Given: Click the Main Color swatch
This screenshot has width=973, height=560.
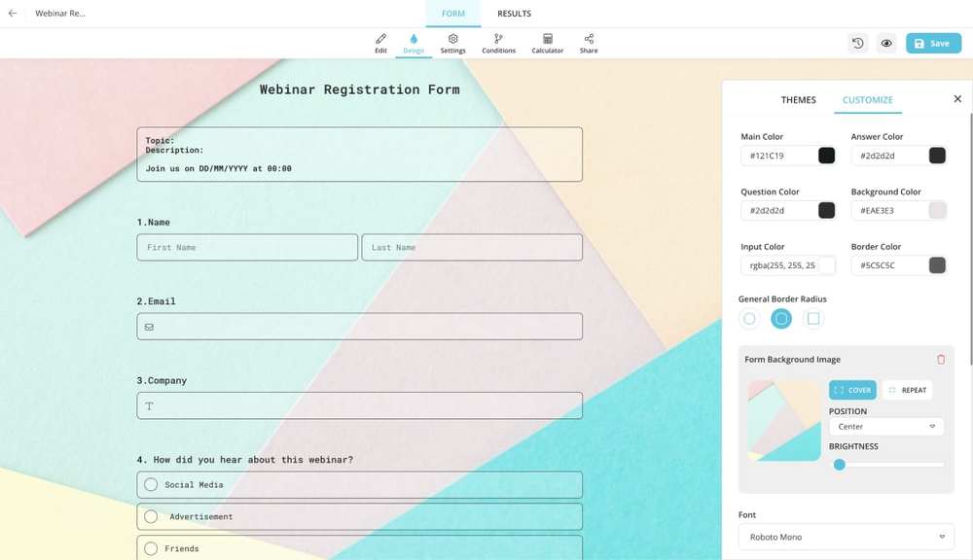Looking at the screenshot, I should tap(826, 156).
